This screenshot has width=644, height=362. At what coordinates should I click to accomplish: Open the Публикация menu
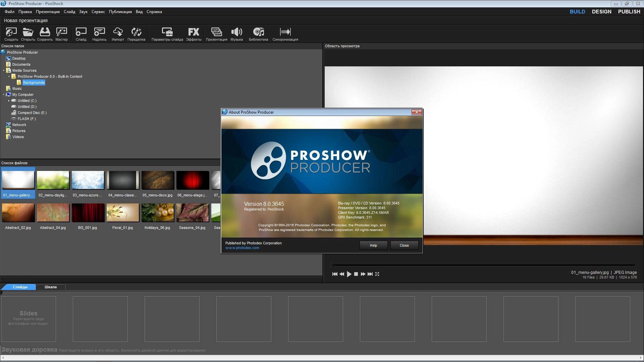point(120,12)
